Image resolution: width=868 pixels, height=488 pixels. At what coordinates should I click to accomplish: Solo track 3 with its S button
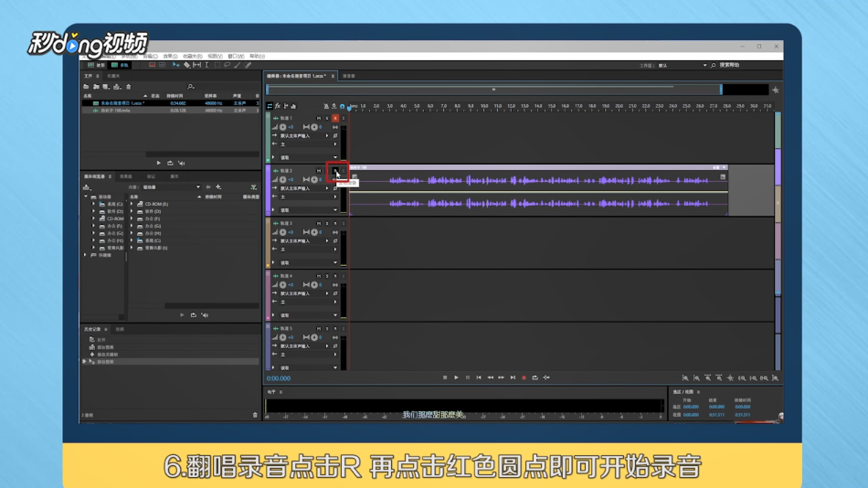point(327,223)
